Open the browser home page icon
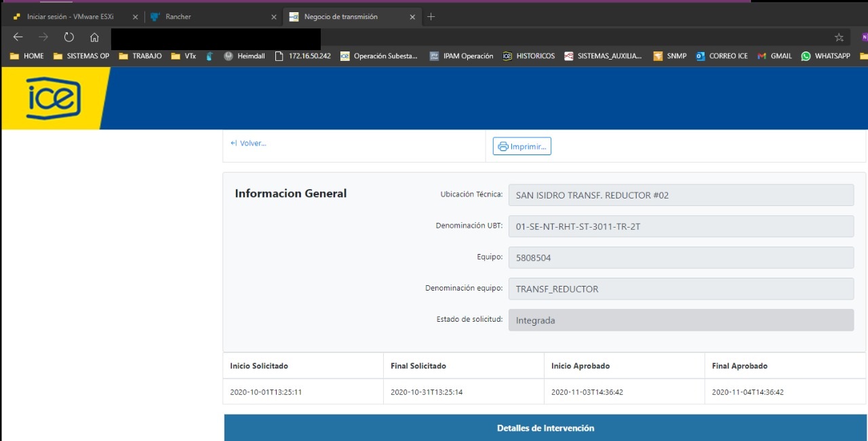Viewport: 868px width, 441px height. click(94, 37)
